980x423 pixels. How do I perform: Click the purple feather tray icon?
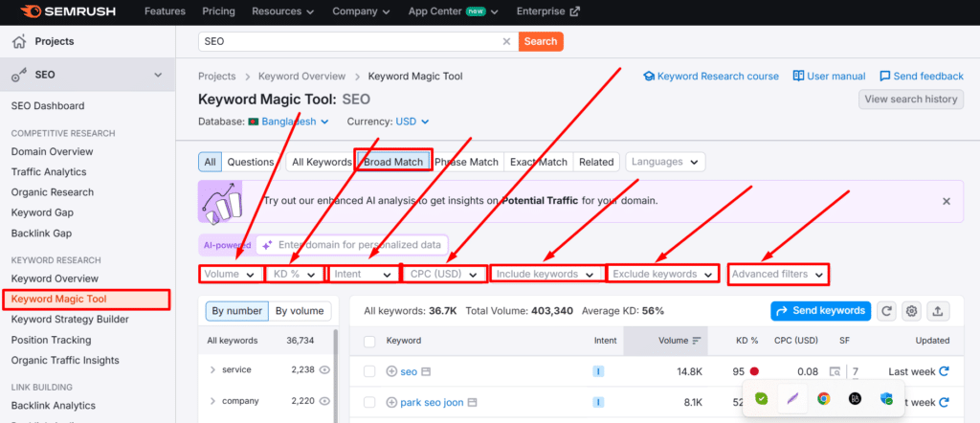pos(792,399)
